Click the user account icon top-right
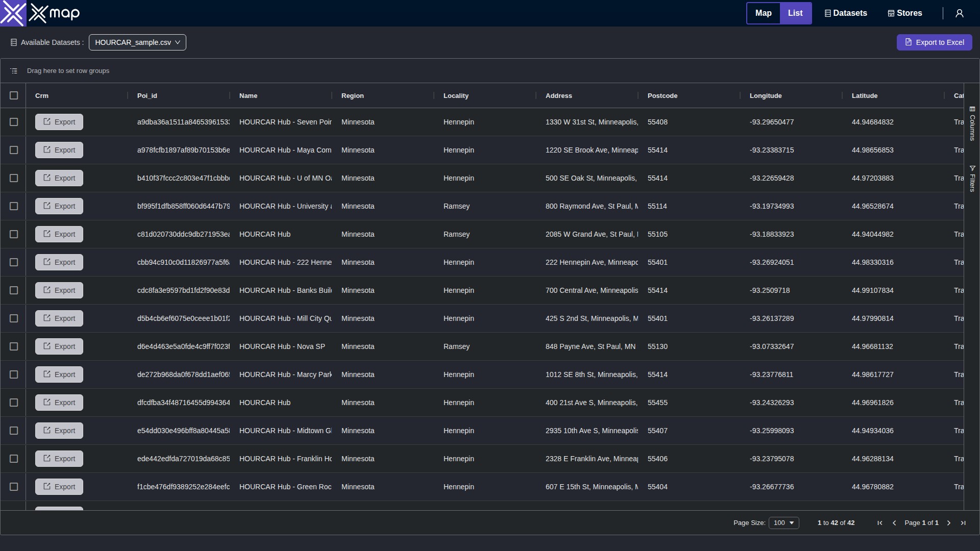The height and width of the screenshot is (551, 980). click(959, 13)
